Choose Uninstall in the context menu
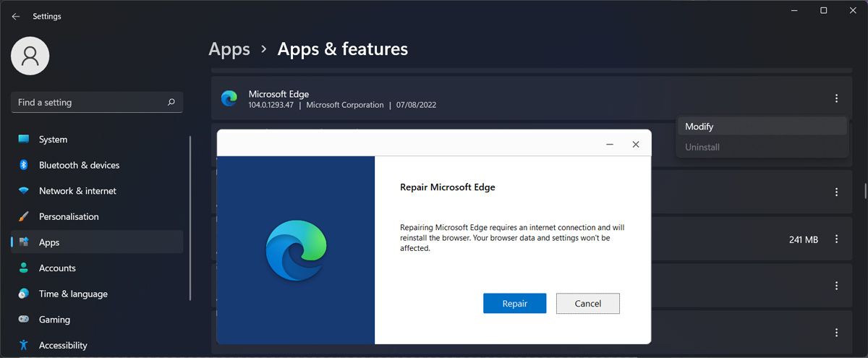The width and height of the screenshot is (868, 358). [761, 147]
